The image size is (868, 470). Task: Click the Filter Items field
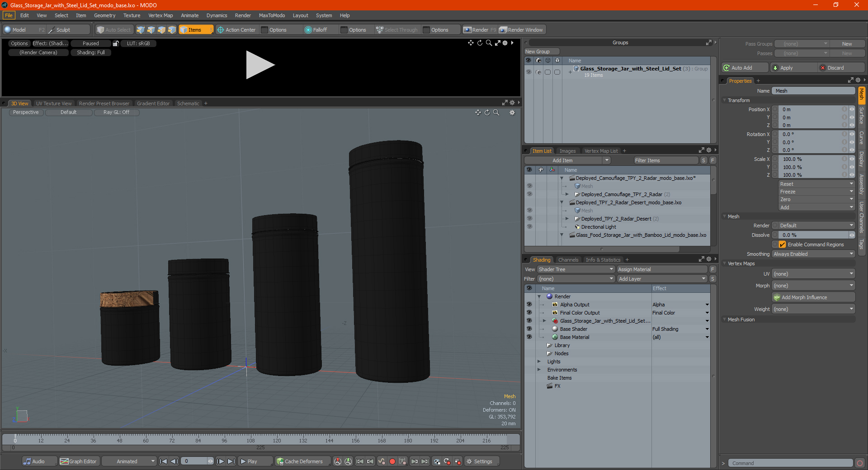pyautogui.click(x=665, y=160)
